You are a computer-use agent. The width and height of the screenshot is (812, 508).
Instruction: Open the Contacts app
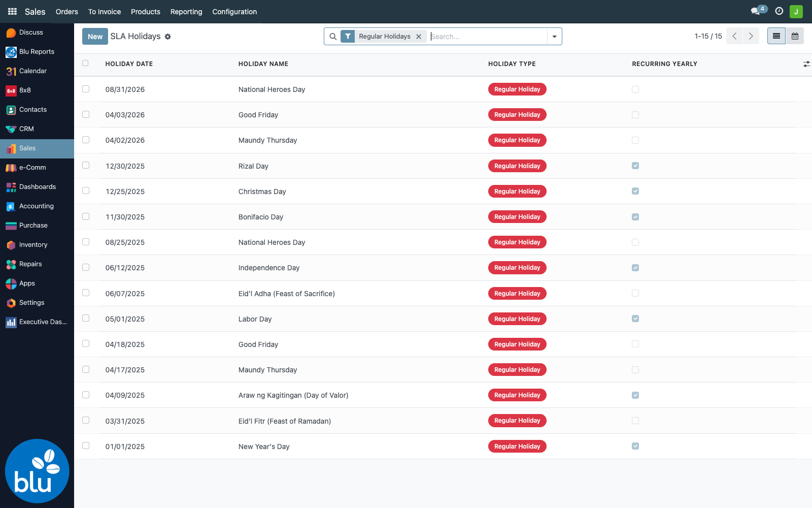pyautogui.click(x=37, y=109)
